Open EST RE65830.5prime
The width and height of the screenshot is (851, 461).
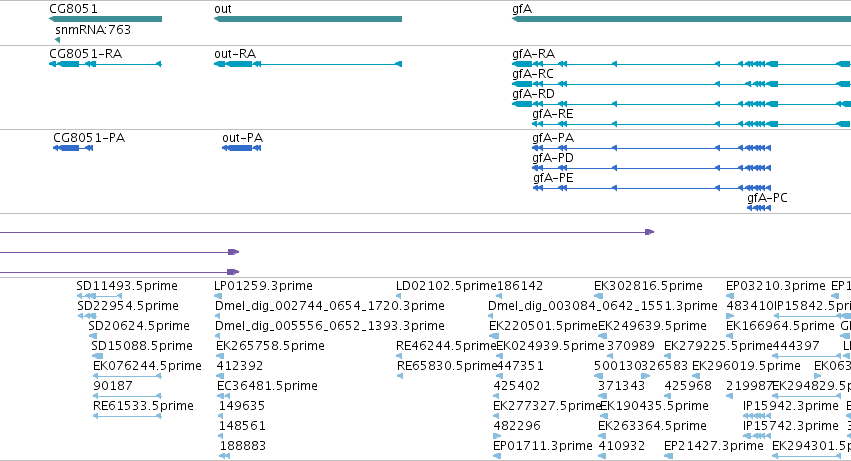click(x=447, y=366)
